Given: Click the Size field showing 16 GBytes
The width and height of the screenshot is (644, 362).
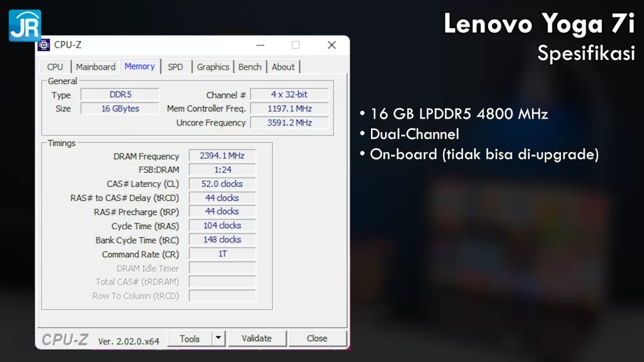Looking at the screenshot, I should (x=120, y=108).
